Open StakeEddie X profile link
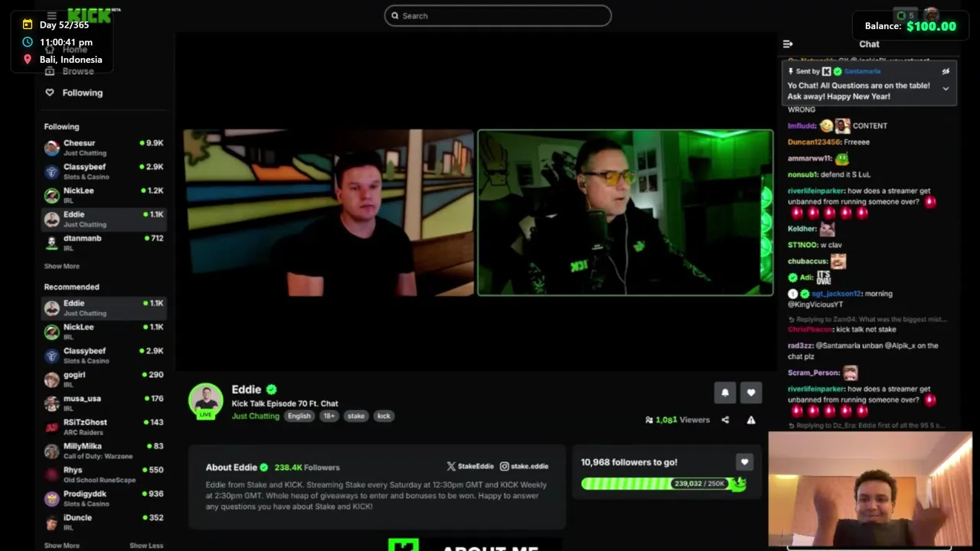Viewport: 980px width, 551px height. click(x=470, y=466)
